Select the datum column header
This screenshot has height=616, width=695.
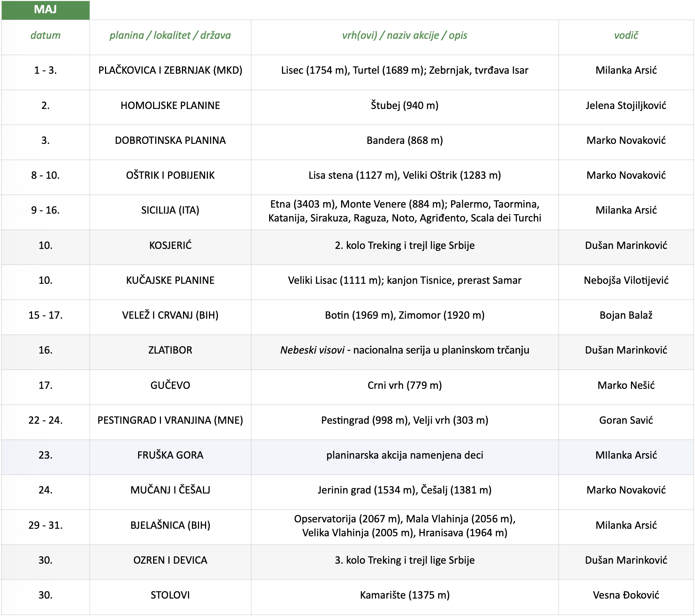point(45,36)
